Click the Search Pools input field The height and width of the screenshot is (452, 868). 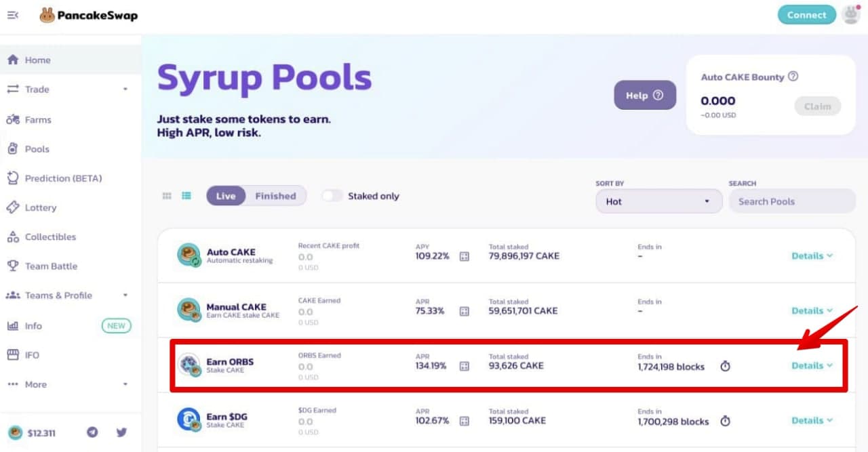coord(792,201)
